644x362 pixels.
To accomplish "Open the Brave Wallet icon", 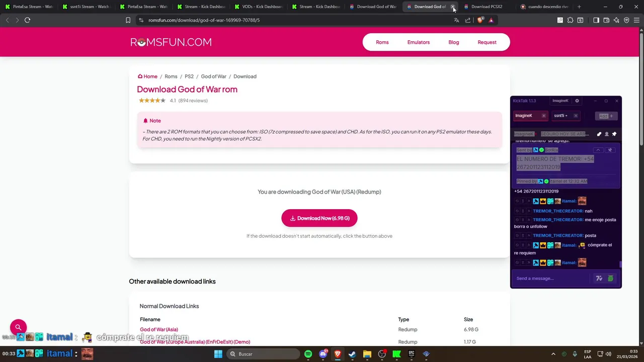I will point(606,20).
